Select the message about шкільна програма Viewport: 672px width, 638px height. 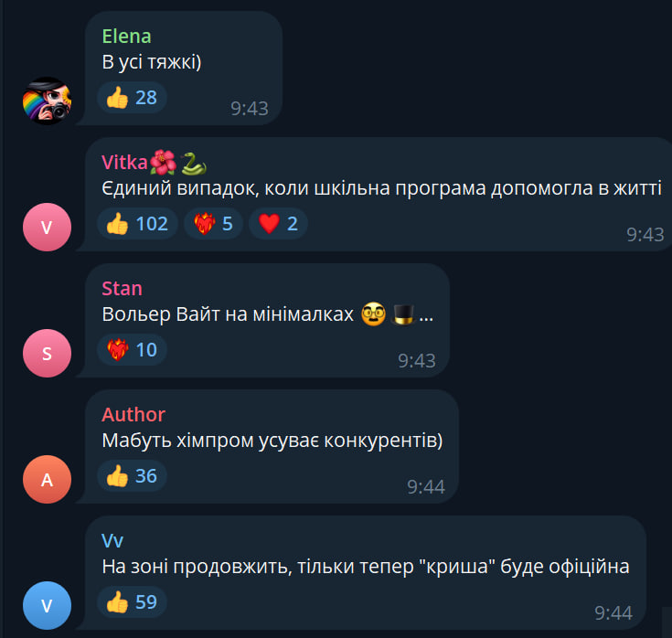(381, 188)
